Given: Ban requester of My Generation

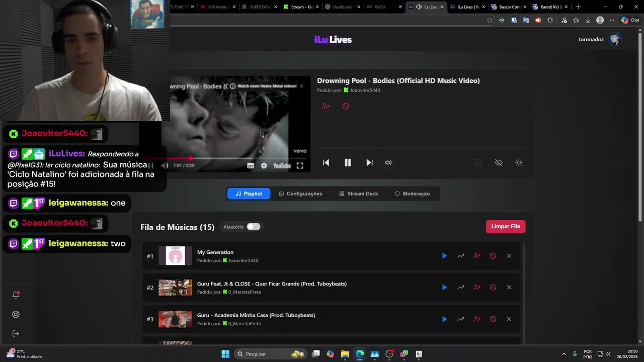Looking at the screenshot, I should pyautogui.click(x=477, y=256).
